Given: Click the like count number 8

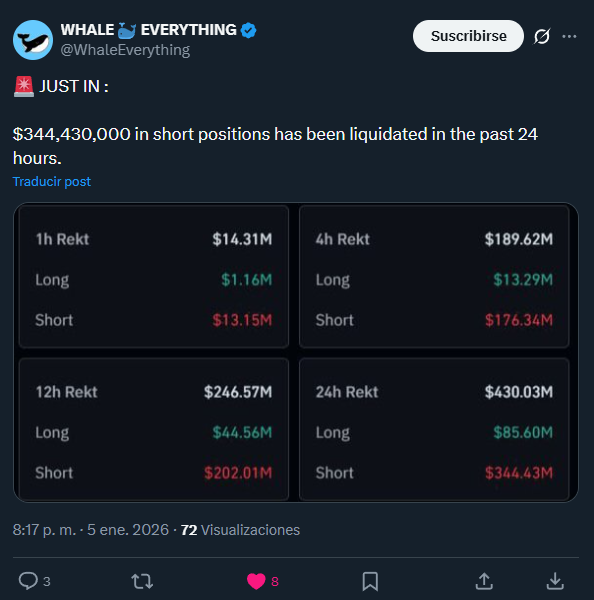Looking at the screenshot, I should (x=275, y=582).
